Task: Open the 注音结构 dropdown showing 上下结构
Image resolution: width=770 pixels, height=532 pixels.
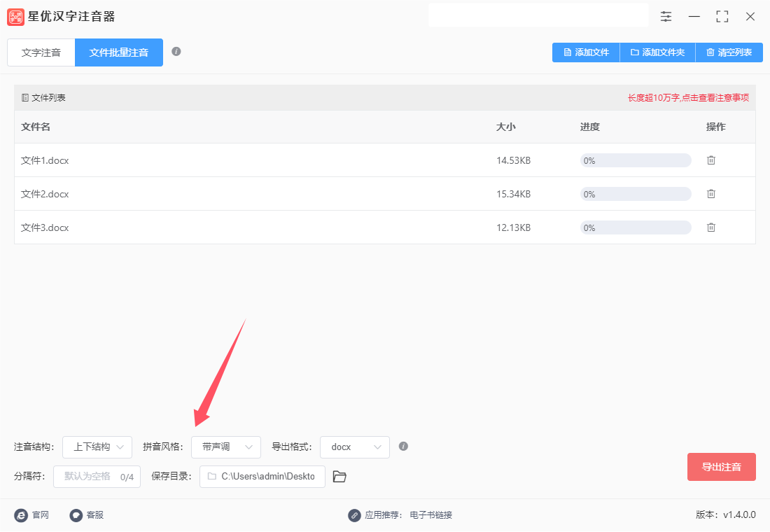Action: point(97,447)
